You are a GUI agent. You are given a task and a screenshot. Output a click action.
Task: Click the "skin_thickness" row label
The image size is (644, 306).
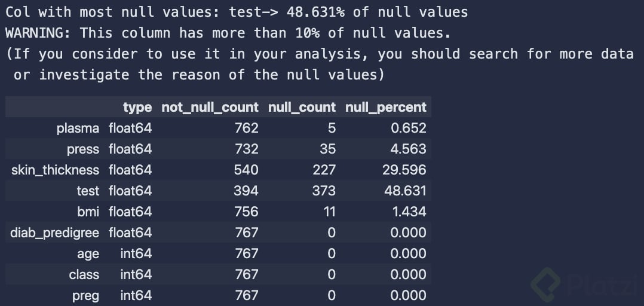(x=55, y=170)
